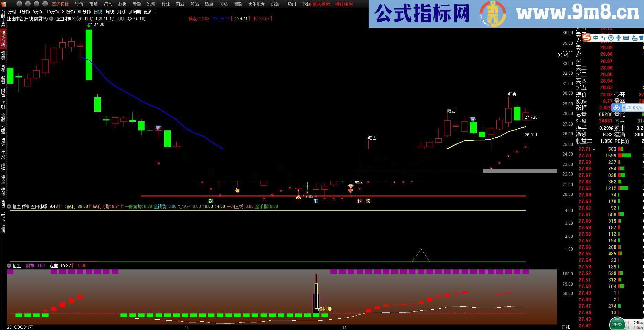Click Sogou voice input microphone icon

(619, 38)
